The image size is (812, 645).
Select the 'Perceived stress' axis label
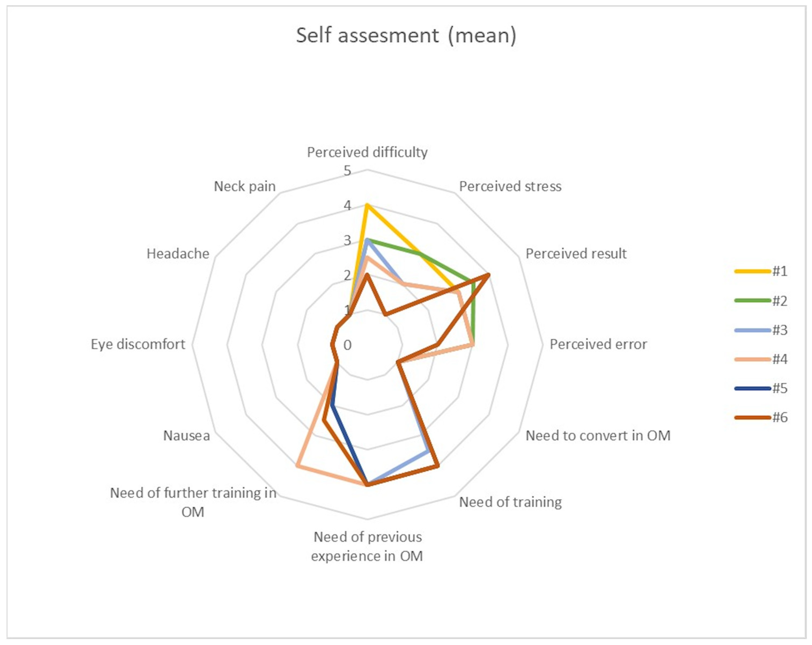coord(510,186)
